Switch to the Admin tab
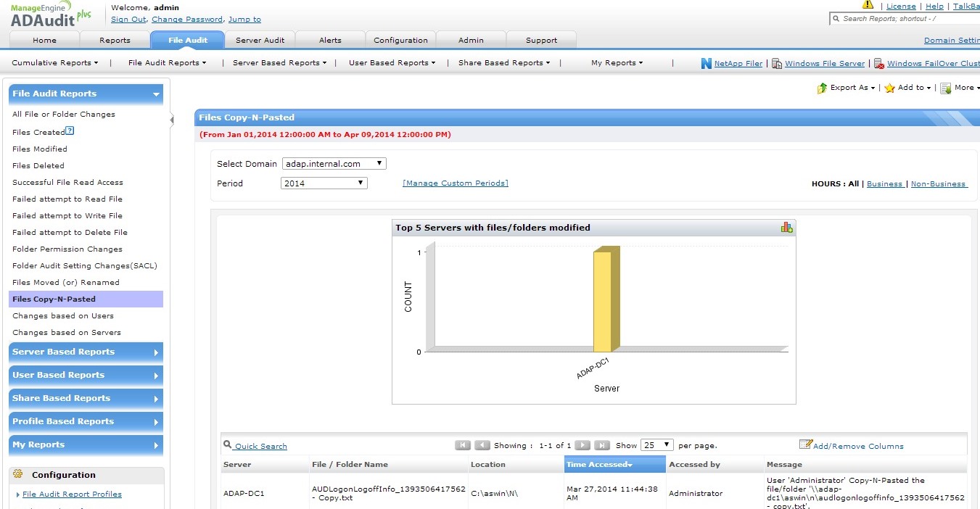 [471, 40]
